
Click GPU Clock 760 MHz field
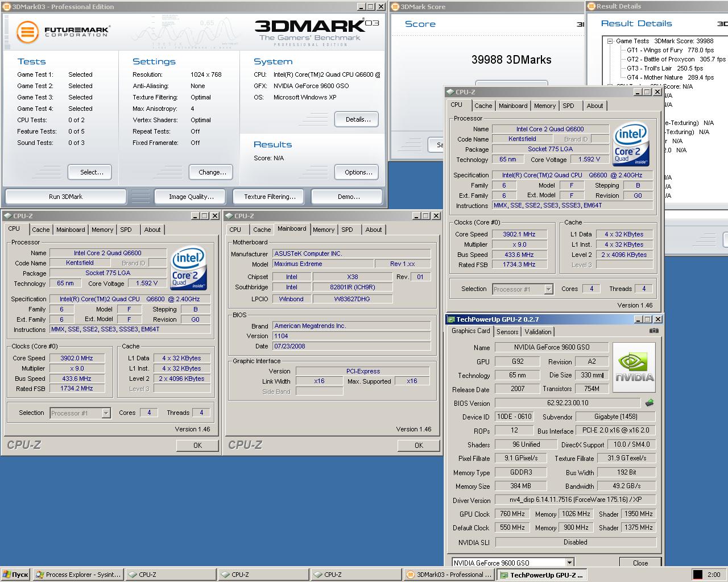click(x=512, y=514)
